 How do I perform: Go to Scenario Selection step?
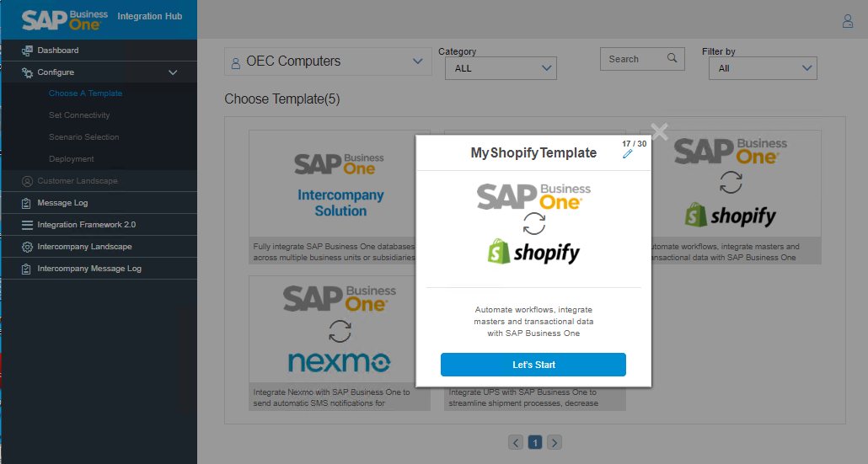tap(83, 137)
